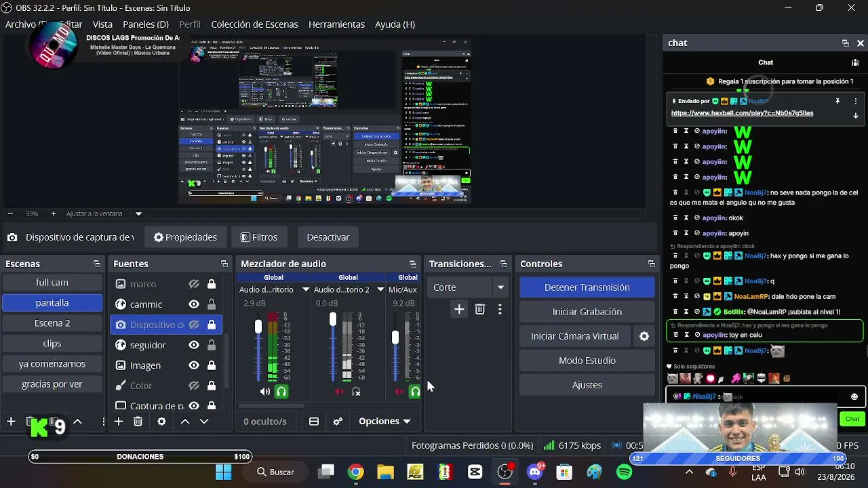The width and height of the screenshot is (868, 488).
Task: Delete the selected source in Fuentes
Action: [x=138, y=422]
